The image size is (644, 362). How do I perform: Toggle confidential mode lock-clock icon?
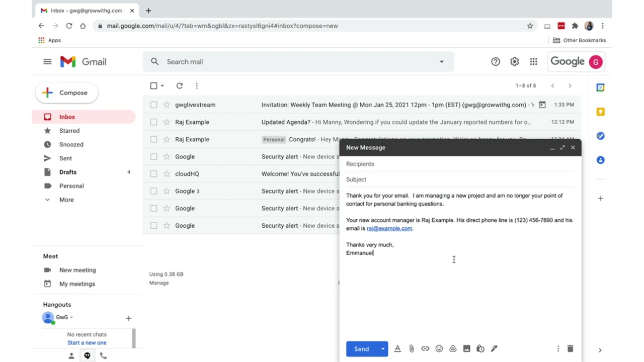click(x=480, y=348)
